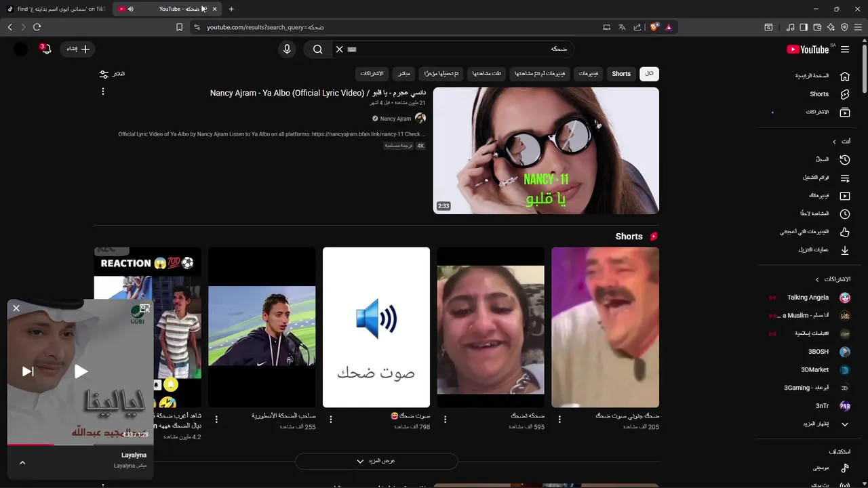Screen dimensions: 868x488
Task: Expand the miniplayer to full view
Action: [144, 309]
